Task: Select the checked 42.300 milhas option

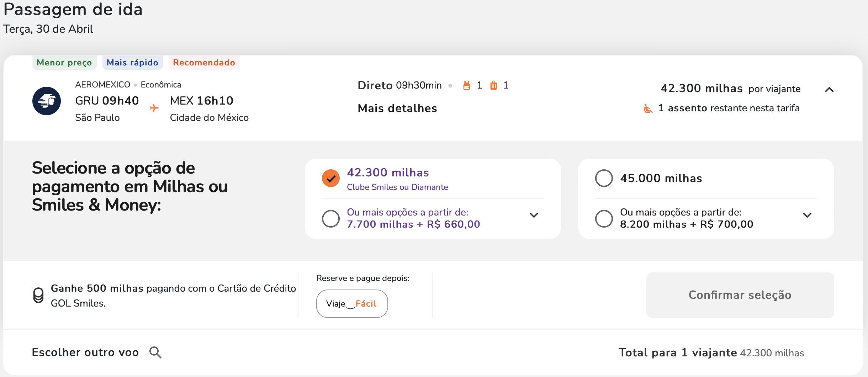Action: (x=331, y=178)
